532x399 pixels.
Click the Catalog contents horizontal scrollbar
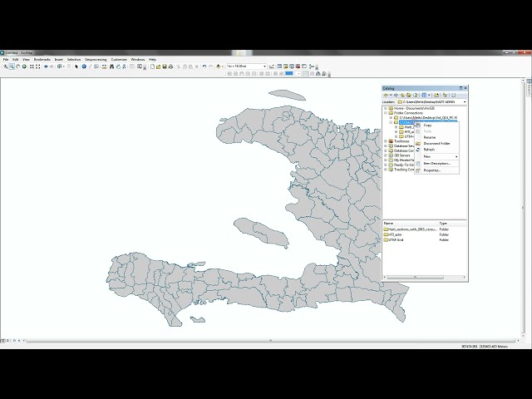(416, 277)
